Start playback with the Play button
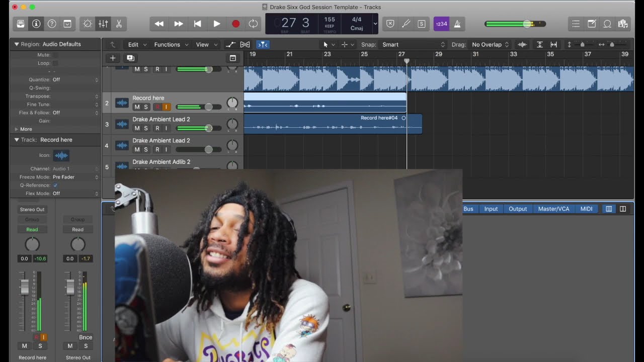644x362 pixels. click(216, 24)
